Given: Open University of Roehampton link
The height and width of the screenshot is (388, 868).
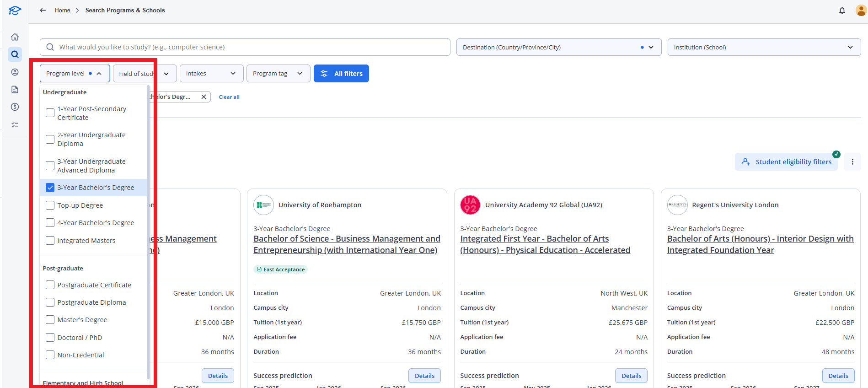Looking at the screenshot, I should (x=320, y=205).
